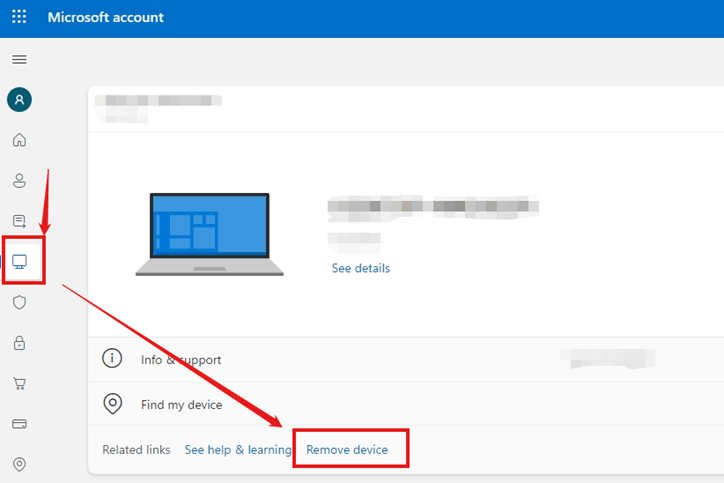
Task: Open the Order history cart icon
Action: click(x=19, y=383)
